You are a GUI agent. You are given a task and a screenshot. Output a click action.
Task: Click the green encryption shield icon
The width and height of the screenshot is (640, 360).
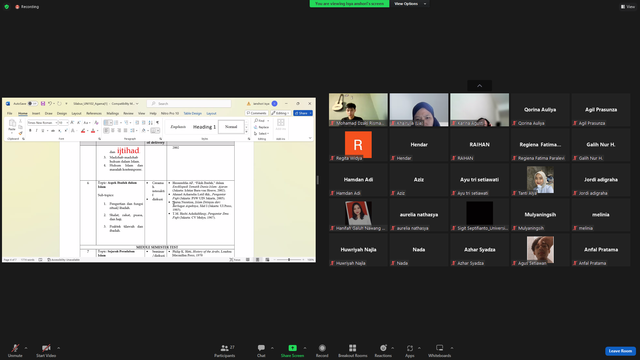coord(7,7)
